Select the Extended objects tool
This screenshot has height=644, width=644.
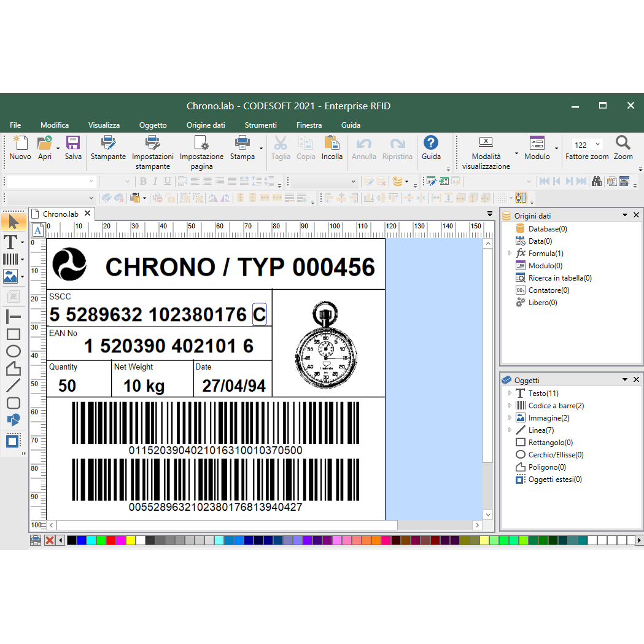pyautogui.click(x=13, y=441)
